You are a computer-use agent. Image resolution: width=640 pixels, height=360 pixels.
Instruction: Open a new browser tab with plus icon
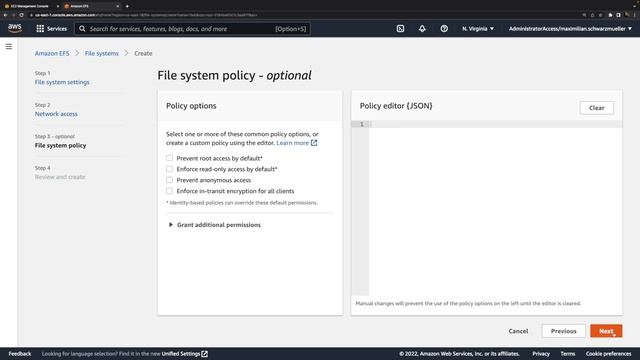tap(127, 6)
